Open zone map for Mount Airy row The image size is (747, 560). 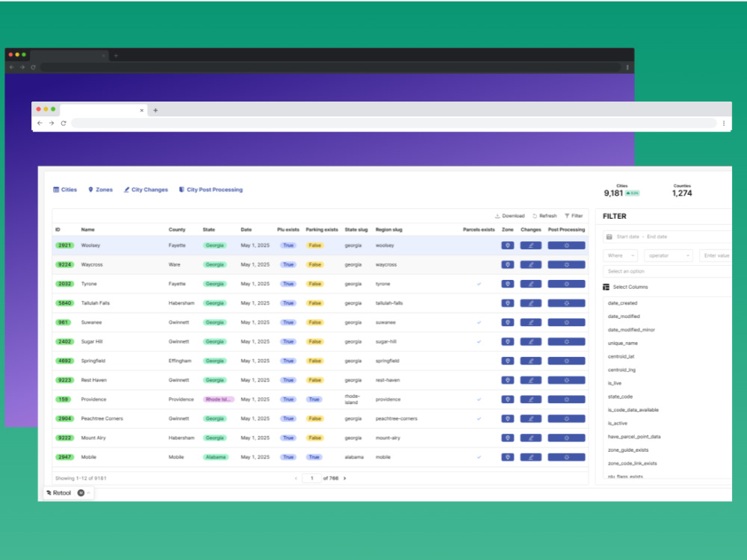[x=507, y=438]
